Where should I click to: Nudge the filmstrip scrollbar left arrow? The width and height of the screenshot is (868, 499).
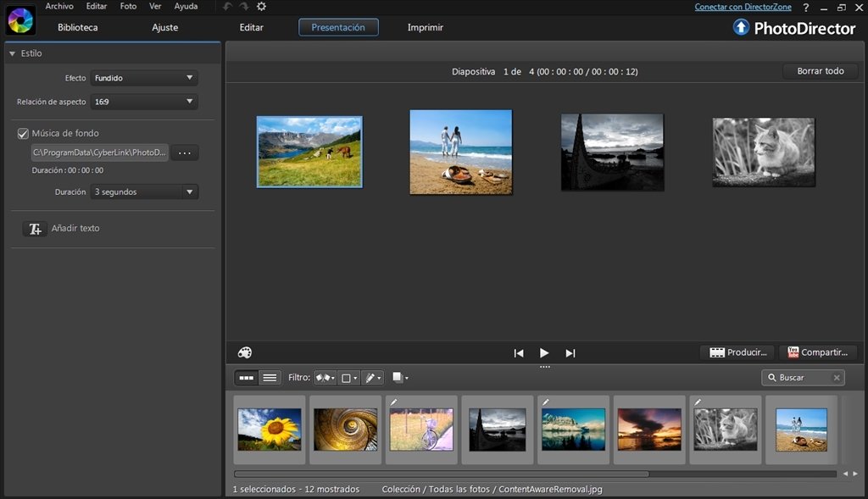pyautogui.click(x=845, y=474)
